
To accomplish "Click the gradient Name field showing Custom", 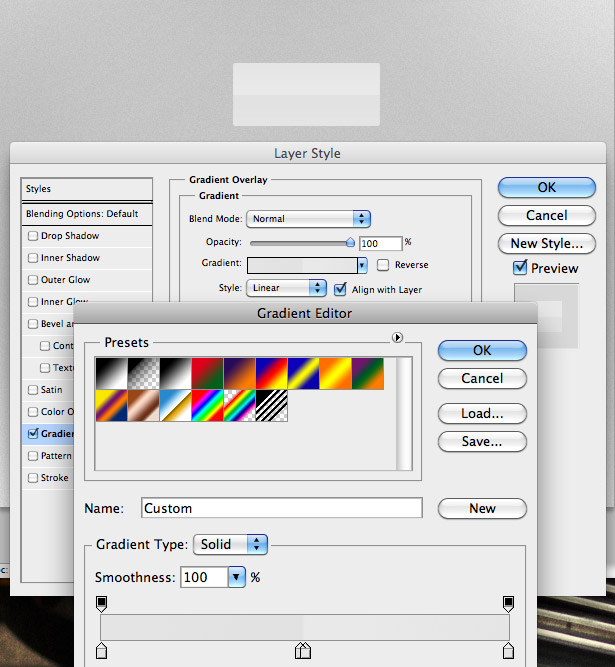I will click(282, 508).
